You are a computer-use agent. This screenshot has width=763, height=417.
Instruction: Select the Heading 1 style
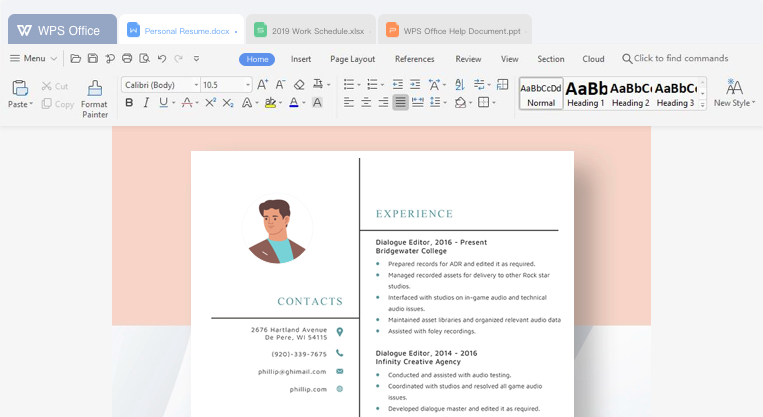(x=586, y=93)
